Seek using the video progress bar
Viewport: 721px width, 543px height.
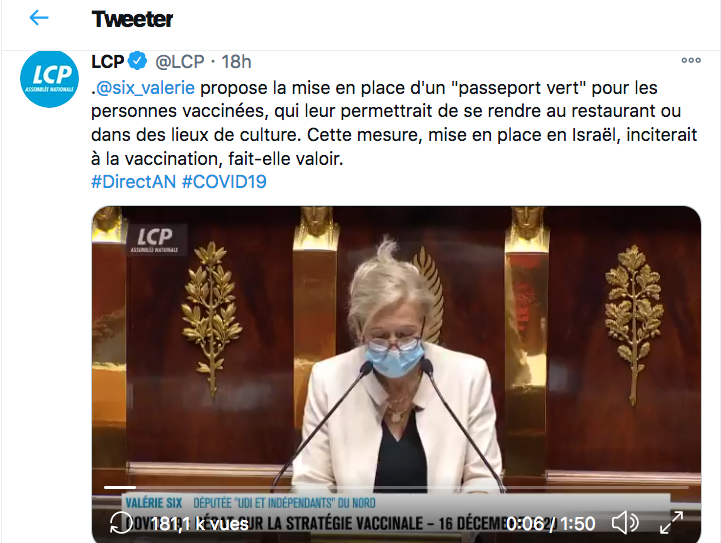(396, 487)
